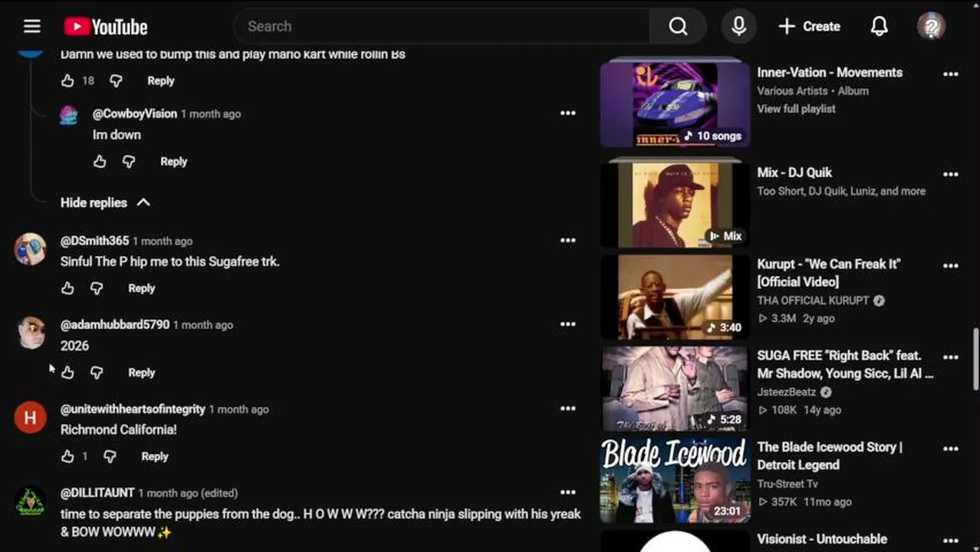Open menu for Visionist - Untouchable

951,540
